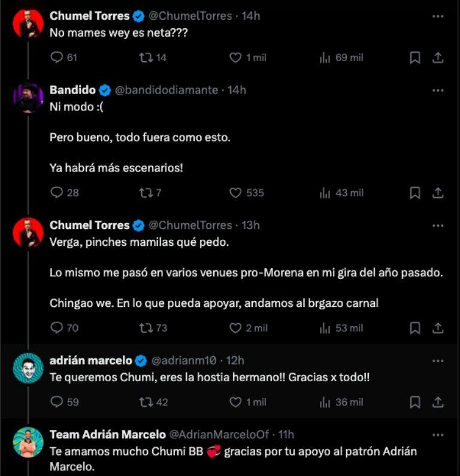Viewport: 460px width, 476px height.
Task: Open Bandido's profile via display name
Action: coord(72,90)
